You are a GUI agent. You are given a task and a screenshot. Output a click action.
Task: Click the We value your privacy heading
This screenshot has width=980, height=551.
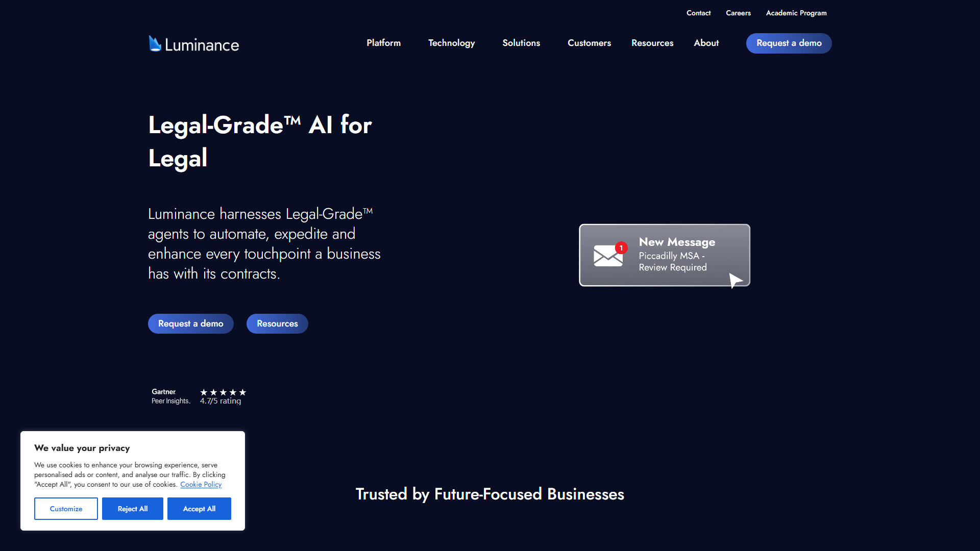82,448
